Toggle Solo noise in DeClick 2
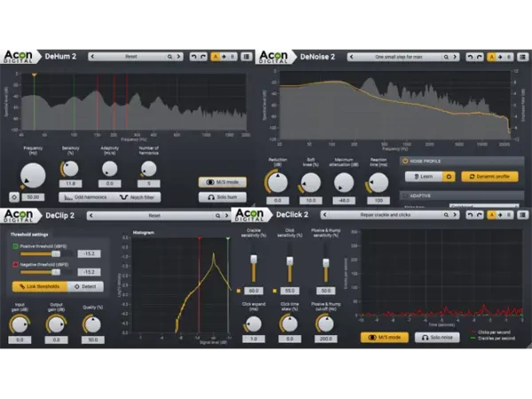This screenshot has height=399, width=532. click(437, 337)
